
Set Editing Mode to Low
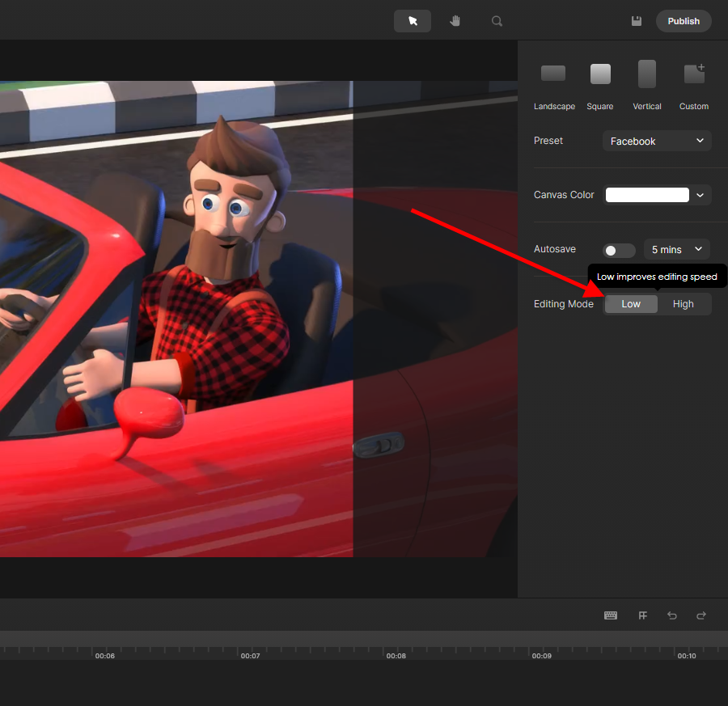[x=631, y=304]
